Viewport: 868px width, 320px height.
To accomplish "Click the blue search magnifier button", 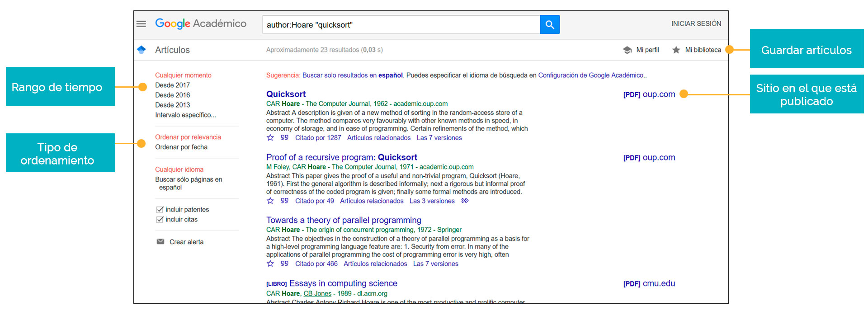I will tap(550, 24).
